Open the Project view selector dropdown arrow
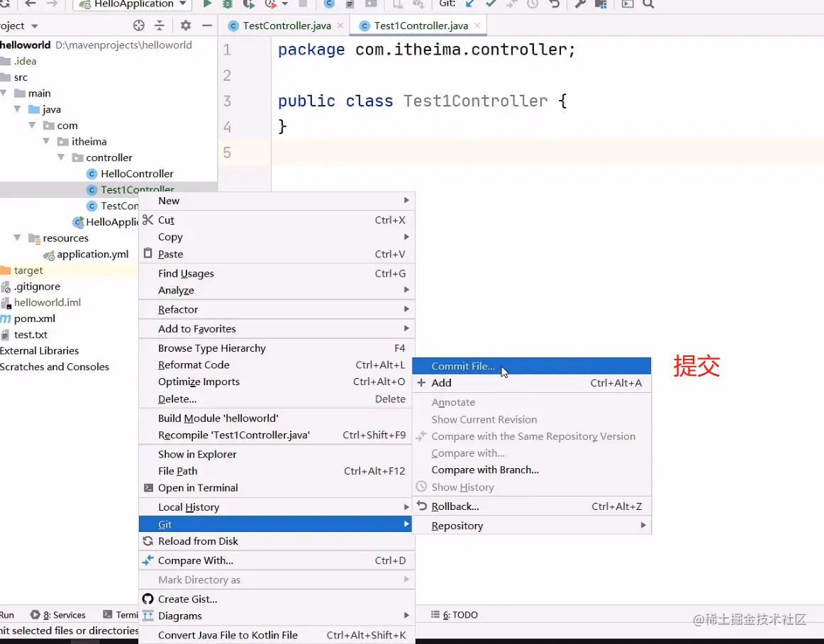824x644 pixels. point(35,26)
